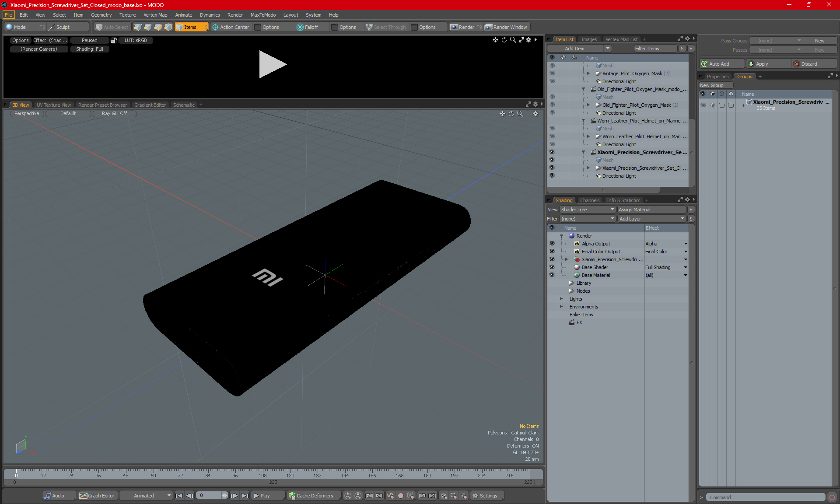The image size is (840, 504).
Task: Toggle visibility of Vintage_Pilot_Oxygen_Mask item
Action: point(552,73)
